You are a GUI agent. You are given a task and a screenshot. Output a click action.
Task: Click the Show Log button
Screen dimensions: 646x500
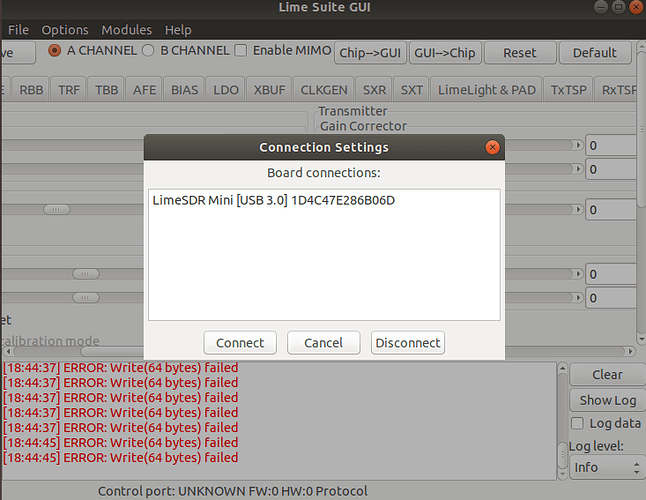[607, 400]
